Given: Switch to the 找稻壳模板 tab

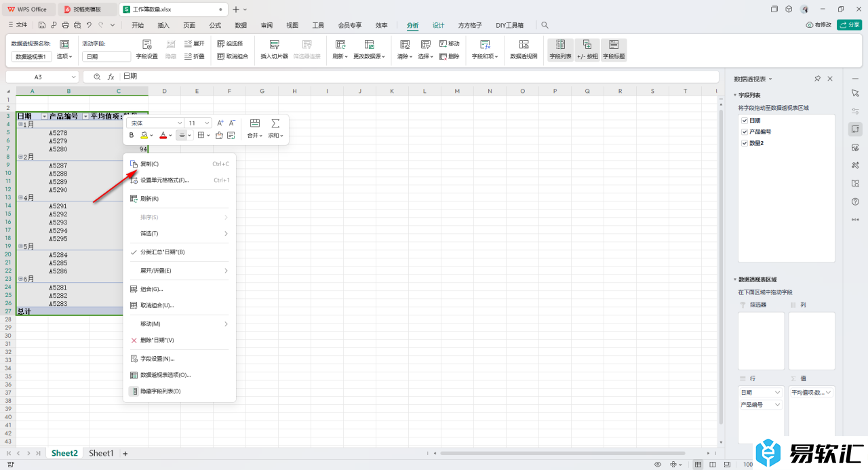Looking at the screenshot, I should click(87, 9).
